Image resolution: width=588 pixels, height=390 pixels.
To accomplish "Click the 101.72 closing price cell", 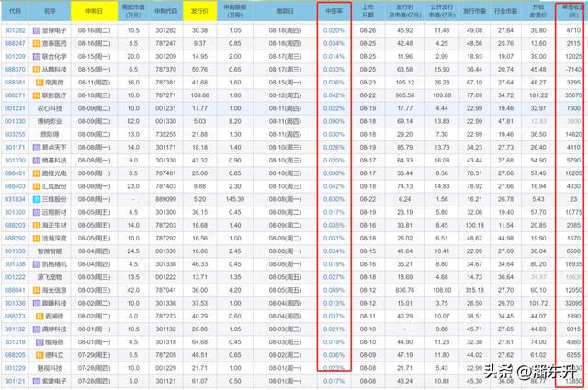I will (x=538, y=303).
